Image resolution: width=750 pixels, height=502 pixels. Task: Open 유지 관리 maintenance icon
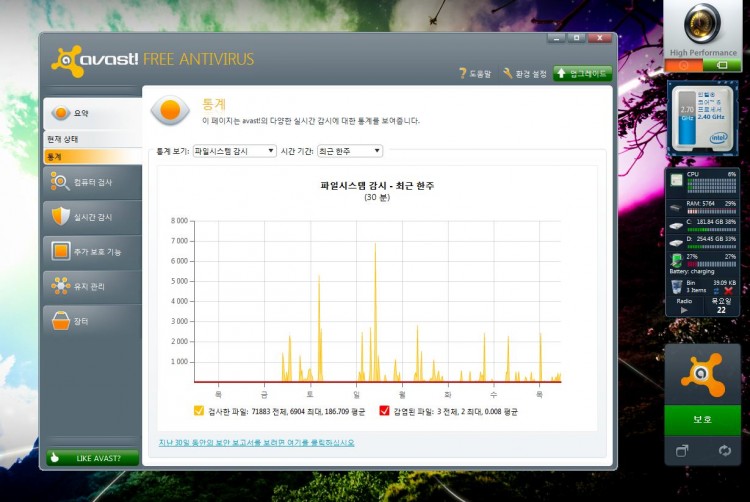click(60, 286)
